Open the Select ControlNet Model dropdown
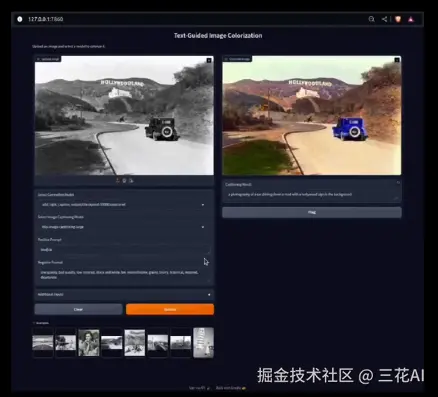This screenshot has width=438, height=397. (124, 205)
